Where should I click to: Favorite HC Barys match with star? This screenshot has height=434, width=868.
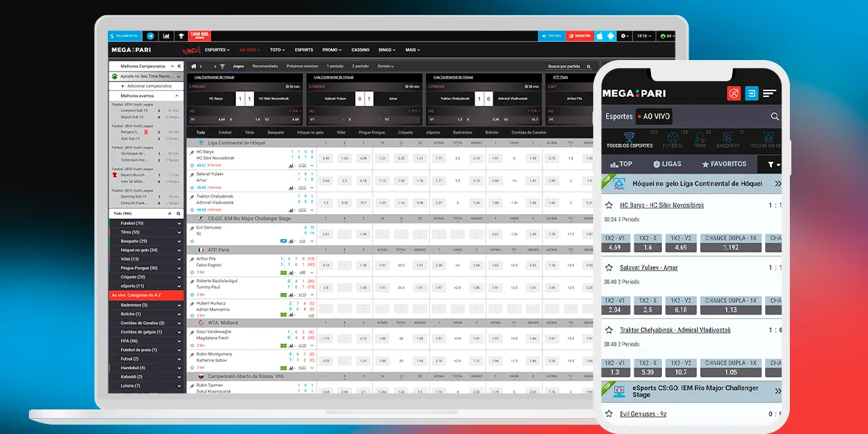point(192,165)
